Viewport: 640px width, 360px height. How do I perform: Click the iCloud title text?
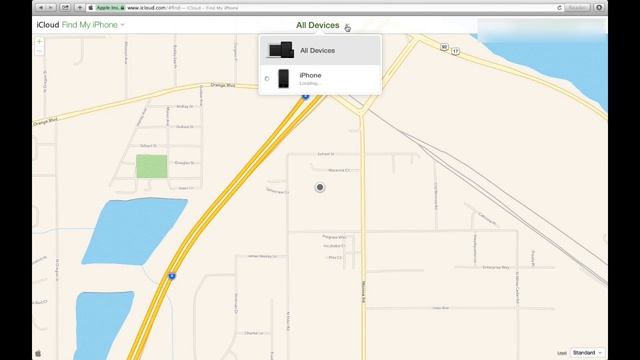pyautogui.click(x=48, y=25)
